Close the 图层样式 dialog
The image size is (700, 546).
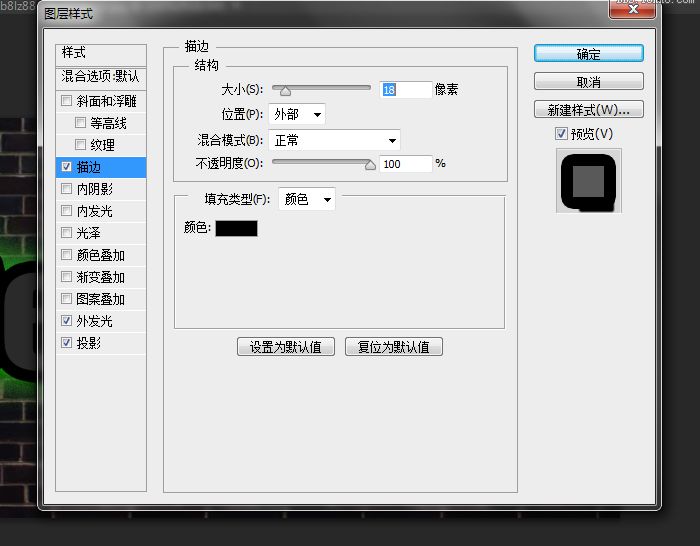633,9
